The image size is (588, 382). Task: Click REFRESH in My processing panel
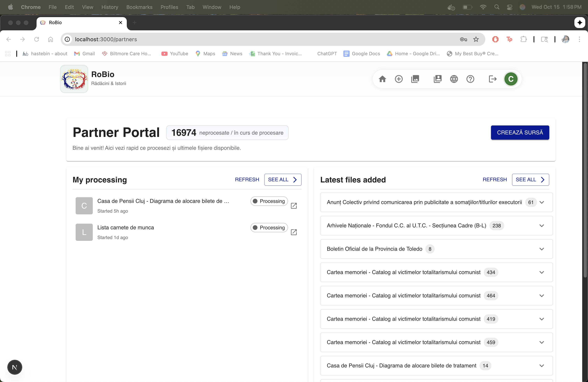(247, 180)
